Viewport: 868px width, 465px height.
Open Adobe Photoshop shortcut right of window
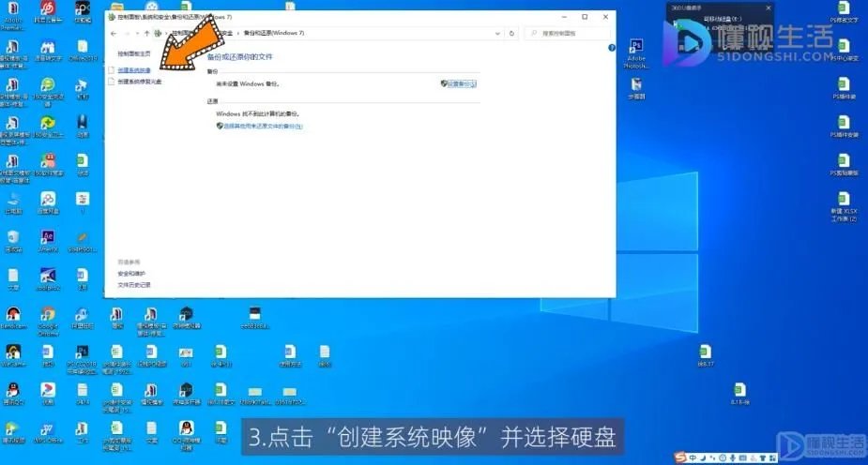pyautogui.click(x=636, y=53)
